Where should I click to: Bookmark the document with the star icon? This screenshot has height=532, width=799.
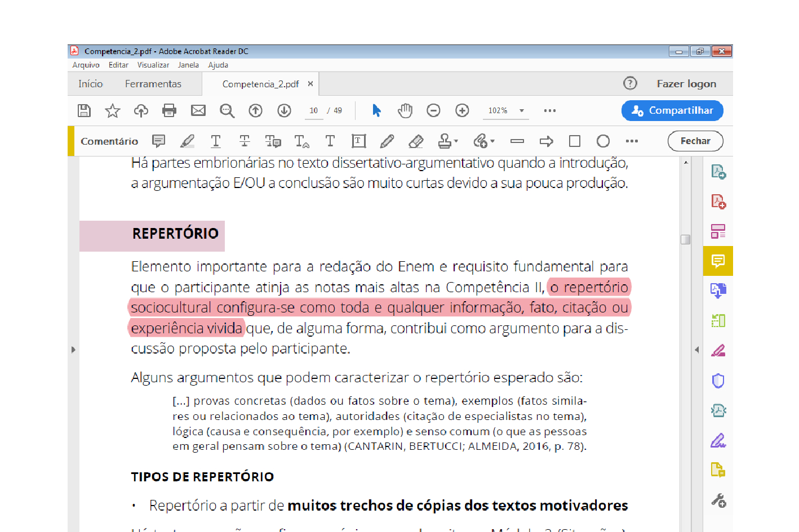tap(113, 110)
